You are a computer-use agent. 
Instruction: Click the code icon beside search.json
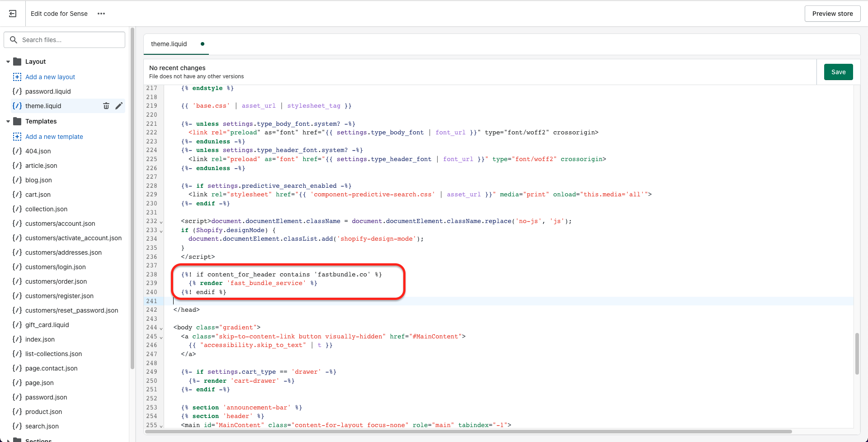click(x=17, y=426)
